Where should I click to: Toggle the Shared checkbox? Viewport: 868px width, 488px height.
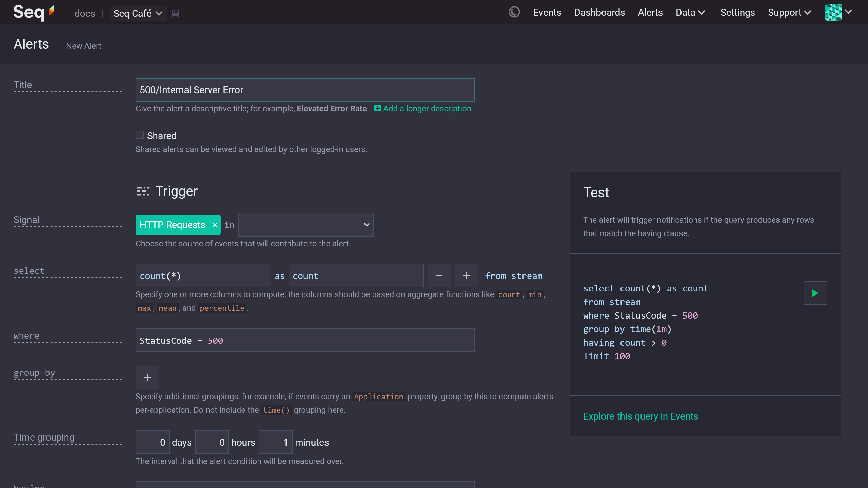coord(140,135)
